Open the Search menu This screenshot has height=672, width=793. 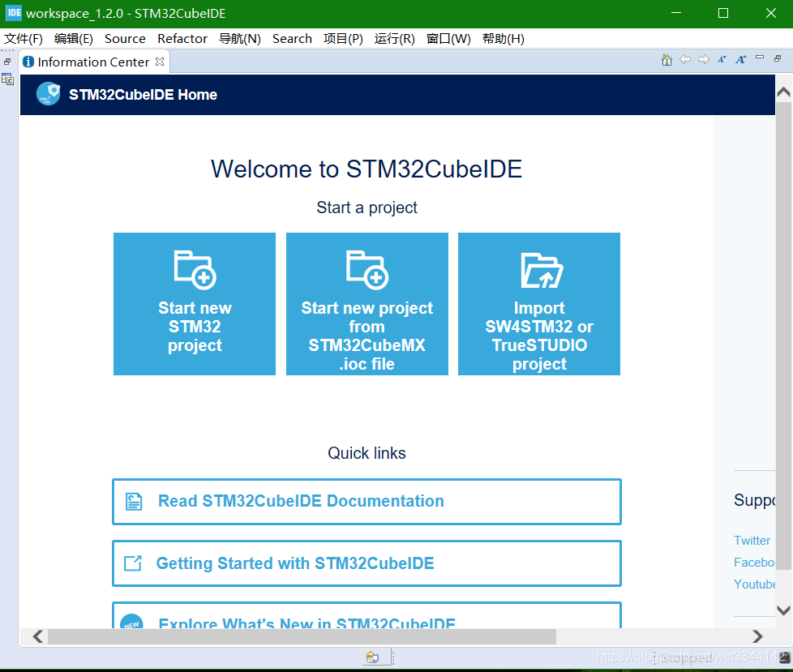tap(292, 39)
